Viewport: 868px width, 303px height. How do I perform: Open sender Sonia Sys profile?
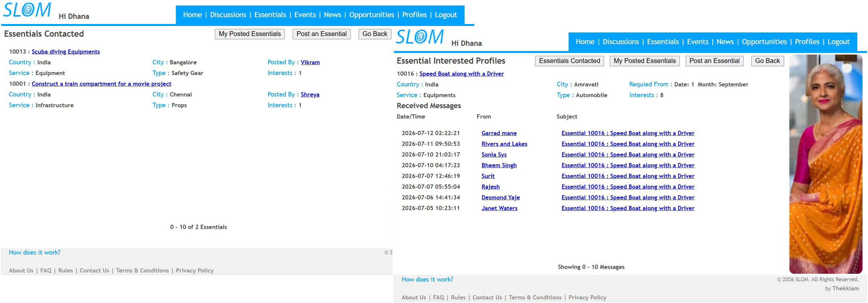click(x=494, y=155)
